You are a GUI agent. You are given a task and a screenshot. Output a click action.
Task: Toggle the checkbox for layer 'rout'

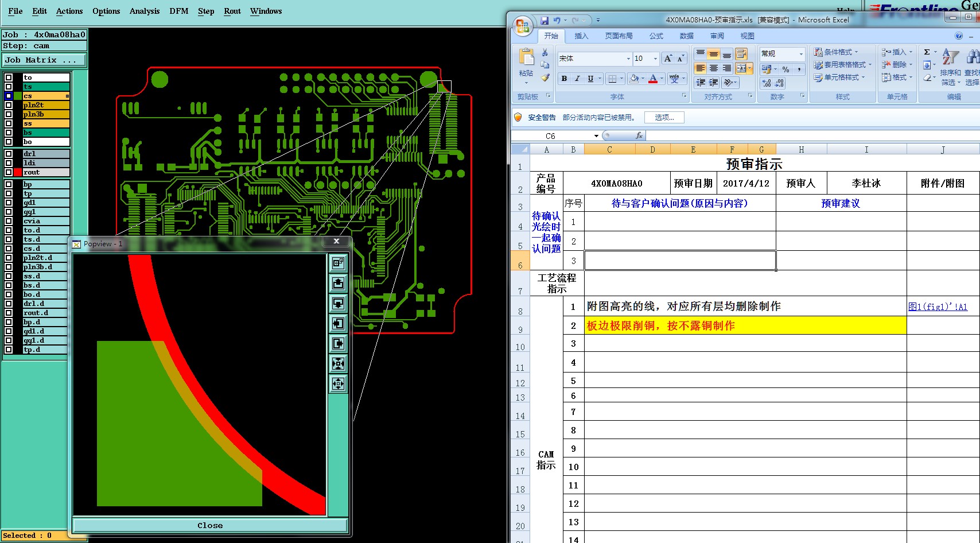(9, 172)
